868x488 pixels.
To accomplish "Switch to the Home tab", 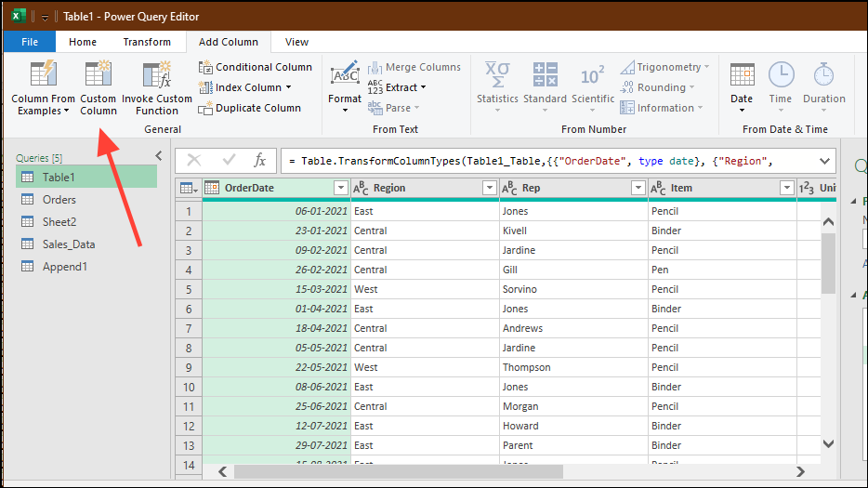I will click(83, 42).
